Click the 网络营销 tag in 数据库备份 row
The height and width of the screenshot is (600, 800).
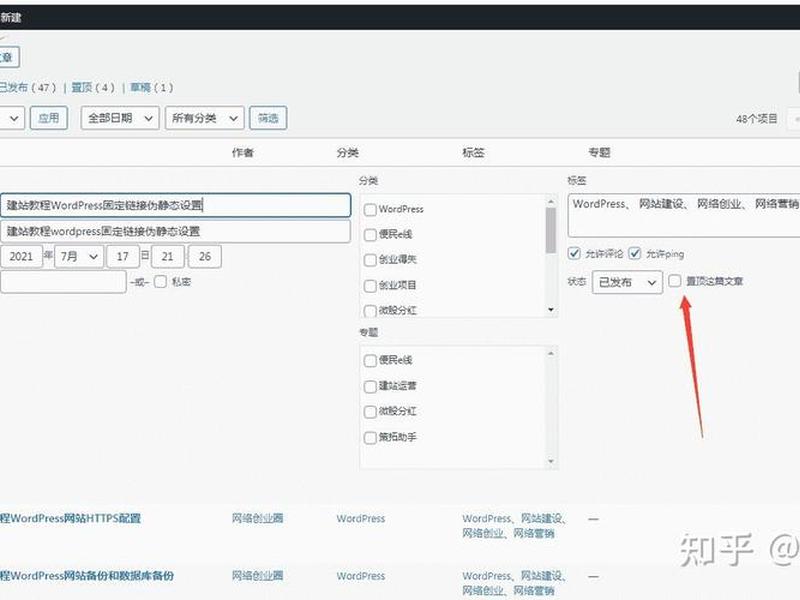pyautogui.click(x=534, y=591)
